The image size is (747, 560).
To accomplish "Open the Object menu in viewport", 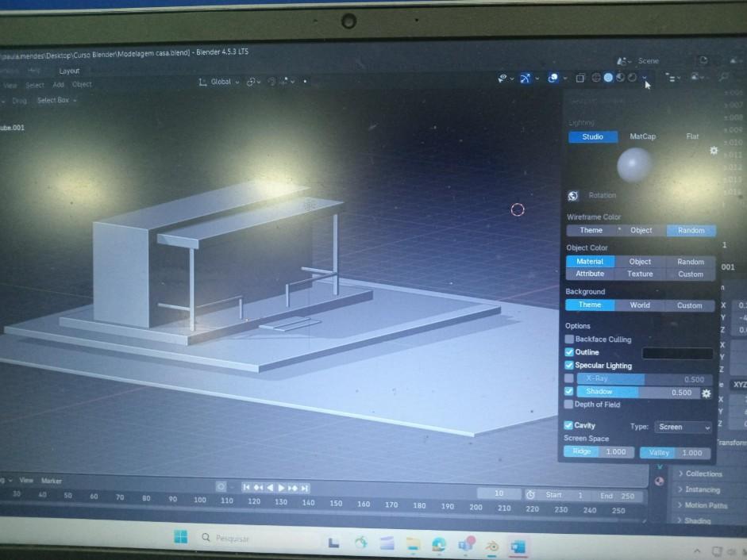I will click(x=82, y=84).
